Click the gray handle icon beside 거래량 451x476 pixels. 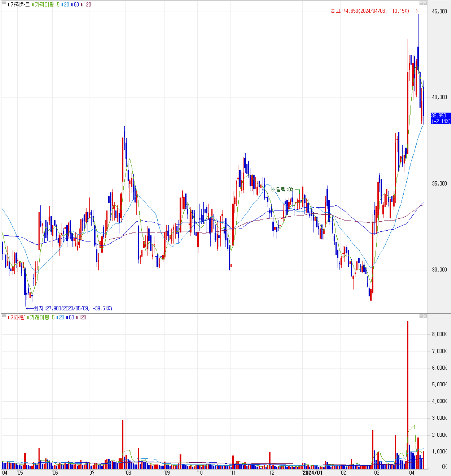[4, 316]
